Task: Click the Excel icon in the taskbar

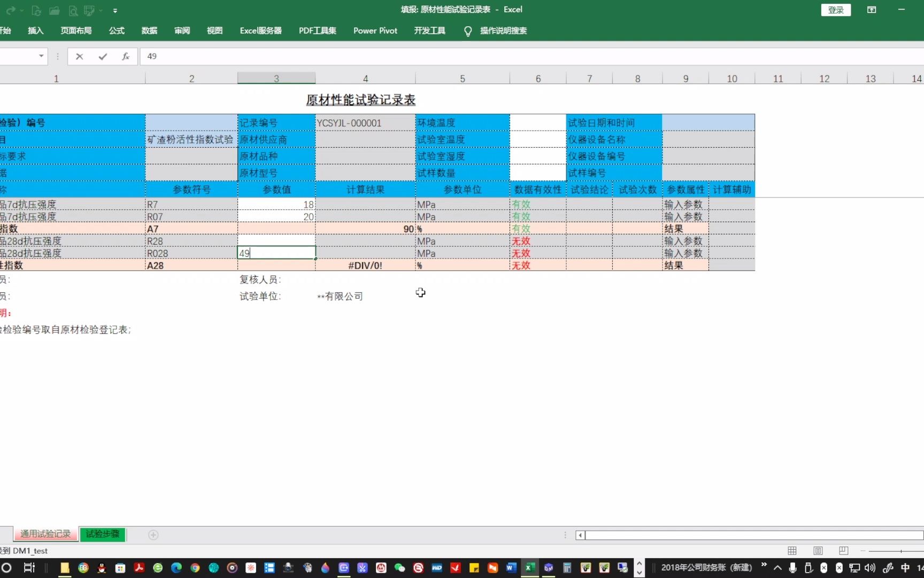Action: point(530,568)
